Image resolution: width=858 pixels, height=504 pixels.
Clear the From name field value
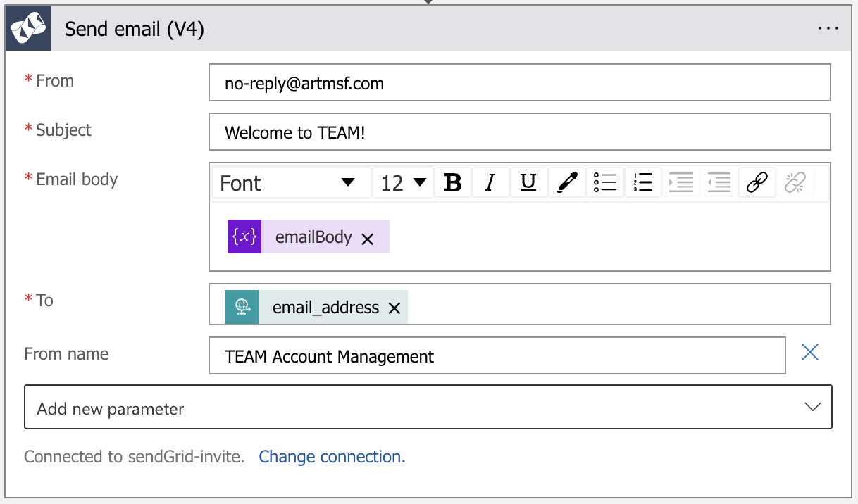810,352
